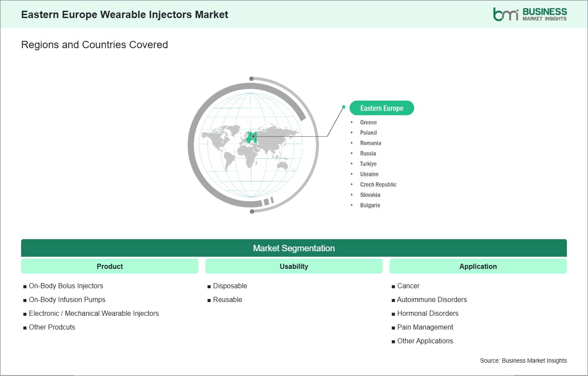Select the Eastern Europe region pill
The image size is (588, 376).
[x=382, y=108]
